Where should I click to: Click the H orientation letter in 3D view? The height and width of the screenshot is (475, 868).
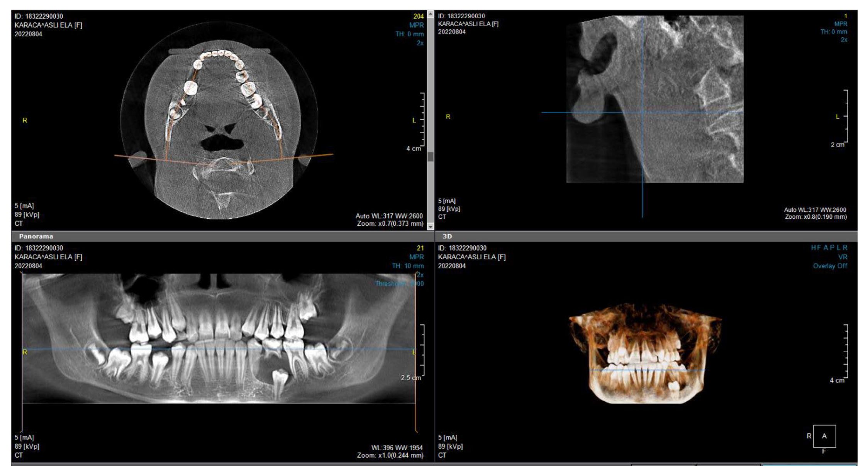813,248
